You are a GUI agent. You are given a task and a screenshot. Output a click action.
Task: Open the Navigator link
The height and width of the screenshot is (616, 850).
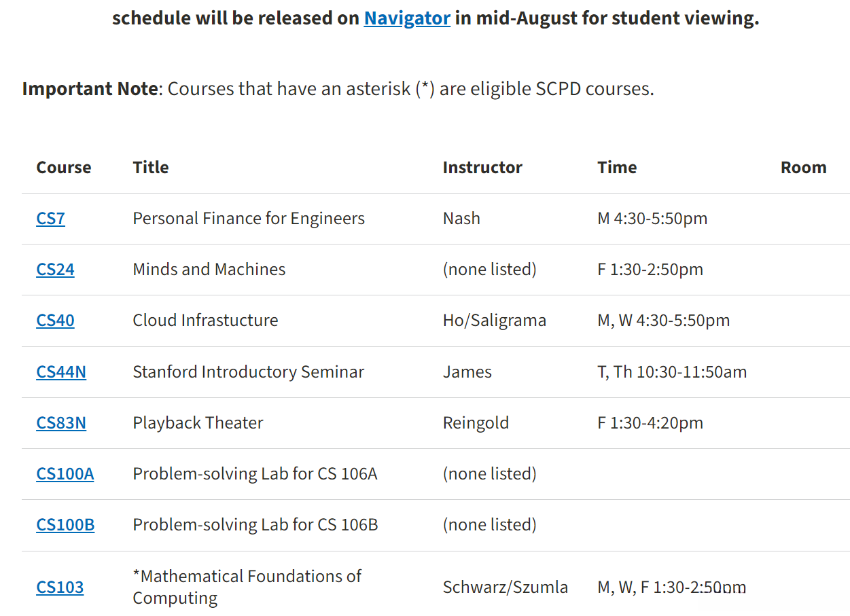[x=407, y=18]
